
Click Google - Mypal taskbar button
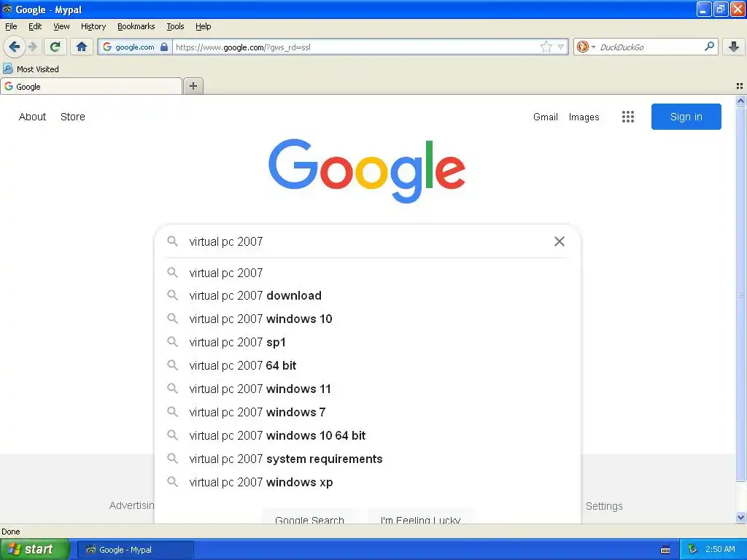(x=135, y=550)
